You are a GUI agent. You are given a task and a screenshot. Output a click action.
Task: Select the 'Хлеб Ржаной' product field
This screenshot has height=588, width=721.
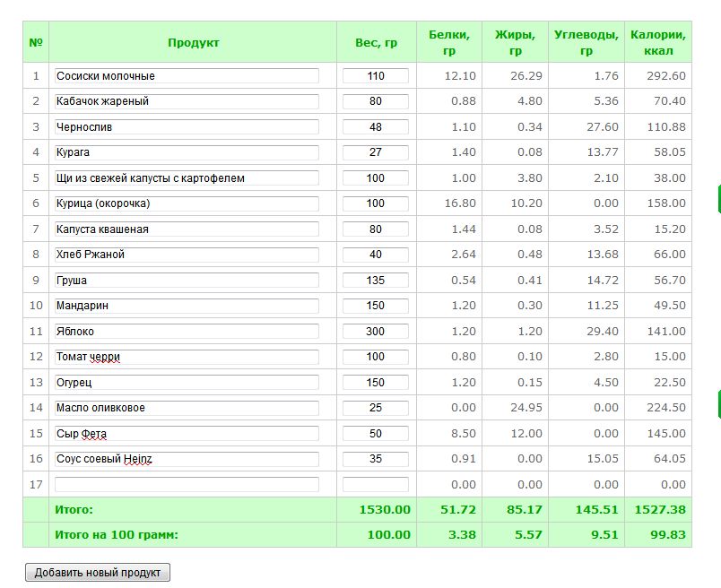187,255
